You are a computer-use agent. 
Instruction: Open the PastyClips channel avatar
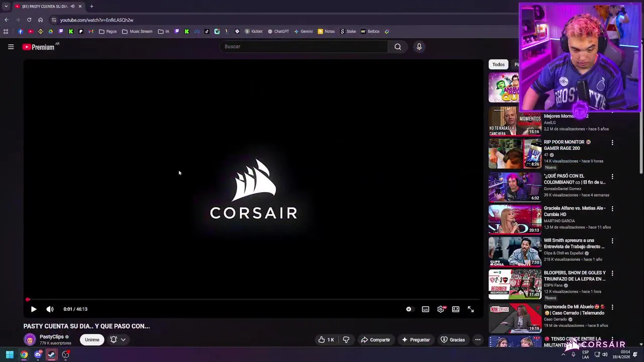30,340
